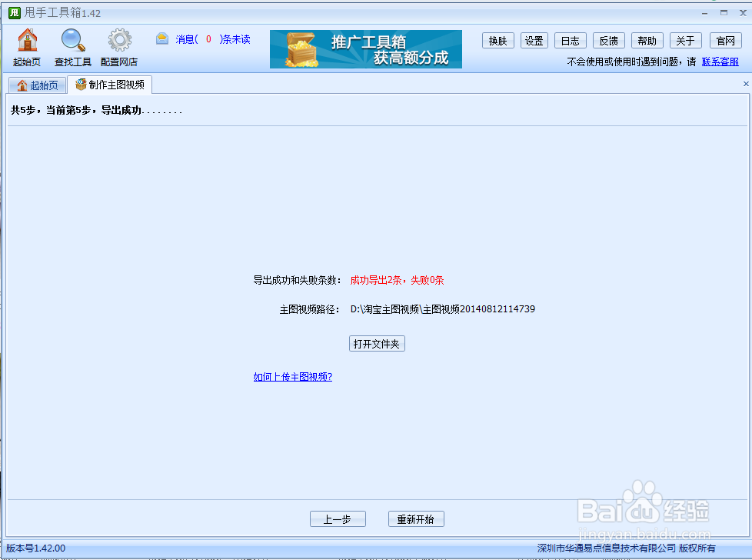This screenshot has width=752, height=560.
Task: Open the 如何上传主图视频 tutorial link
Action: click(292, 377)
